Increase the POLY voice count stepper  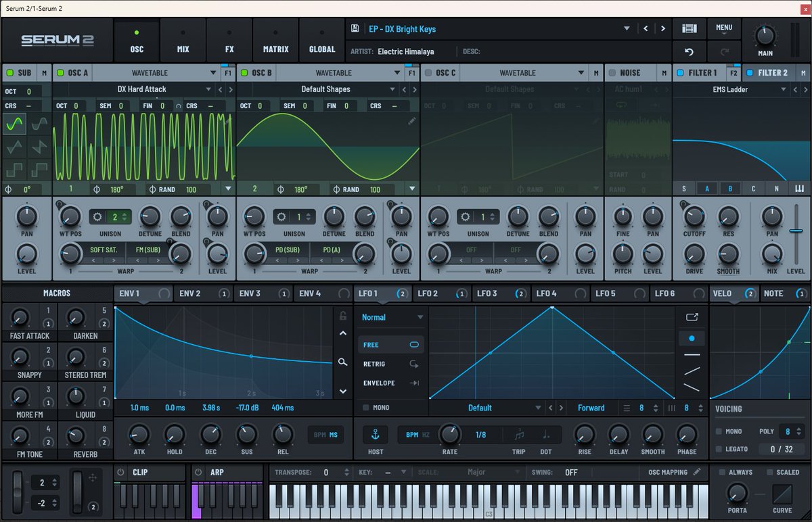pos(800,427)
